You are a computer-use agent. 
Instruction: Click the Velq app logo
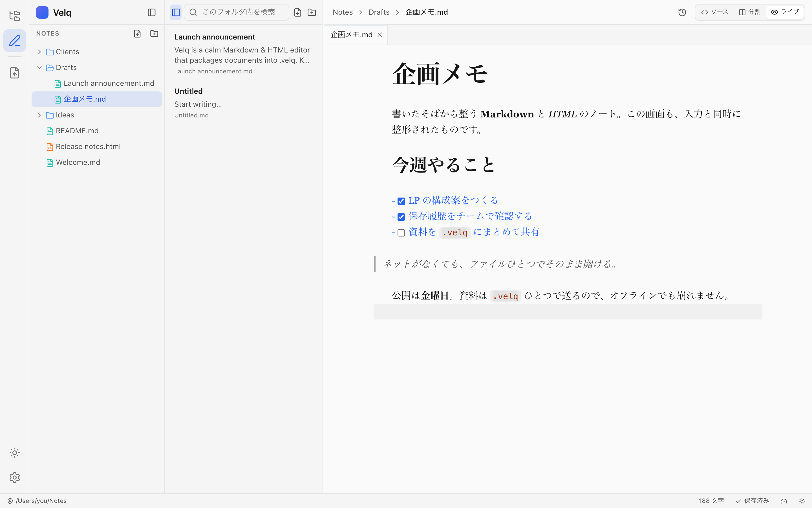42,12
